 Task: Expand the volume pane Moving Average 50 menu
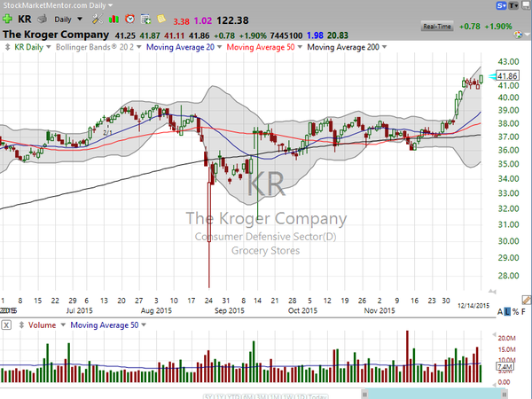pos(144,325)
